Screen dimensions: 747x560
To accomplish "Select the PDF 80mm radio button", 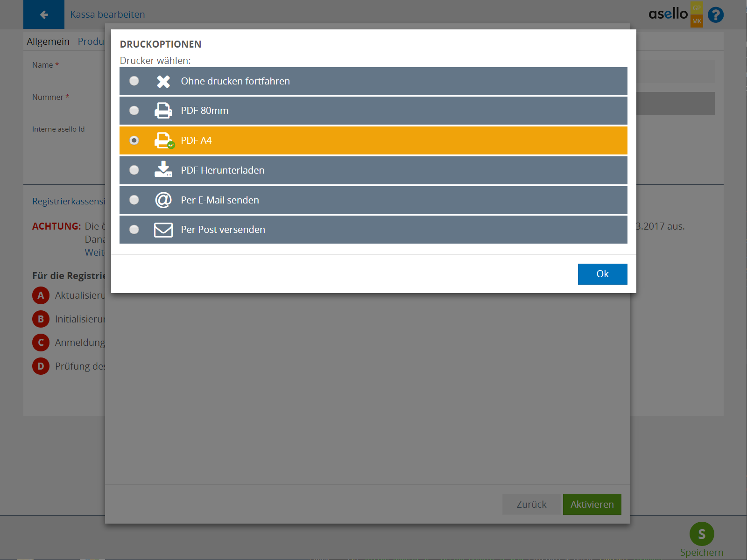I will 134,111.
